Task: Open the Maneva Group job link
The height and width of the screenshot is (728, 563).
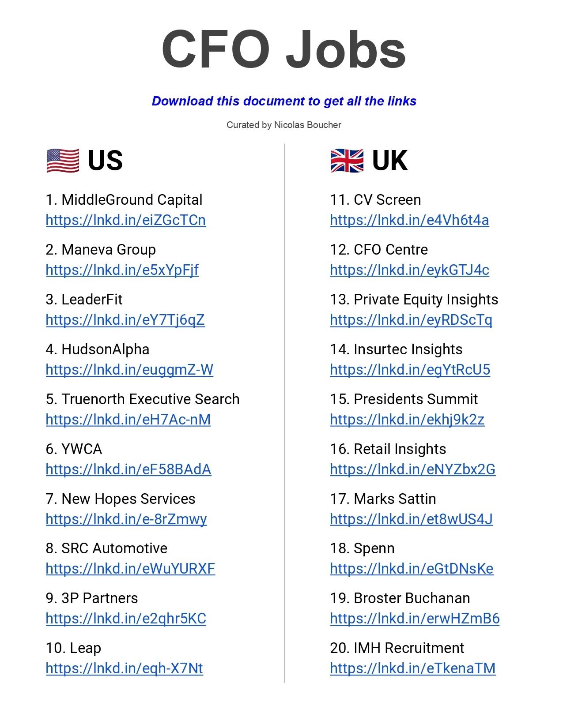Action: pos(122,270)
